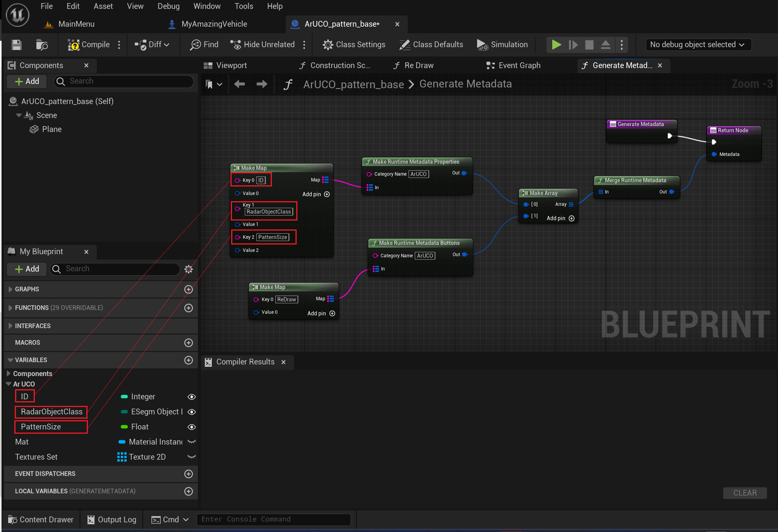Add a local variable with plus icon

[x=189, y=491]
